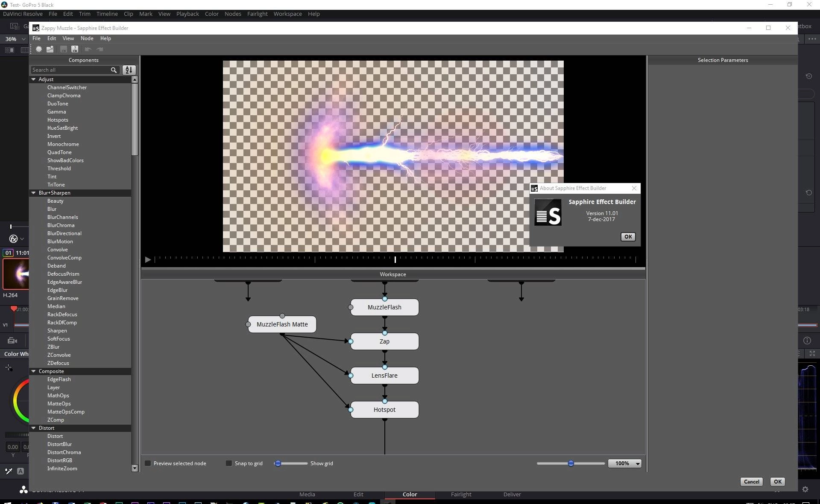Click the crosshair icon above the color wheel
The image size is (820, 504).
9,367
